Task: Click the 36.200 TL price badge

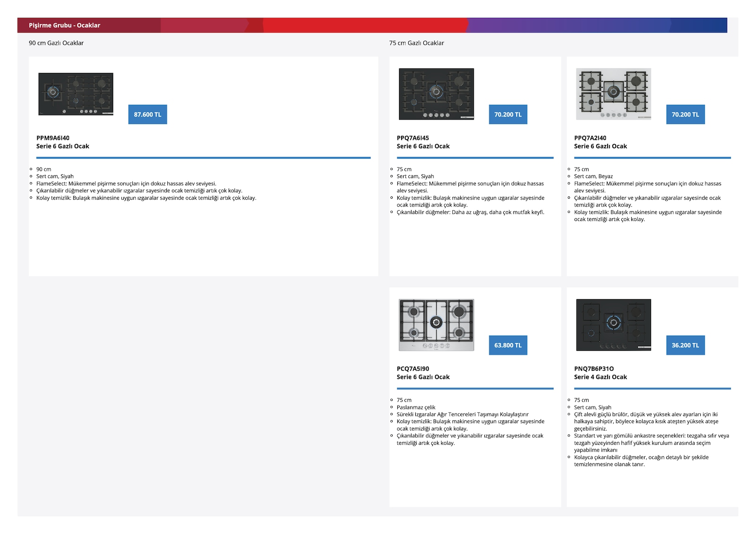Action: coord(685,345)
